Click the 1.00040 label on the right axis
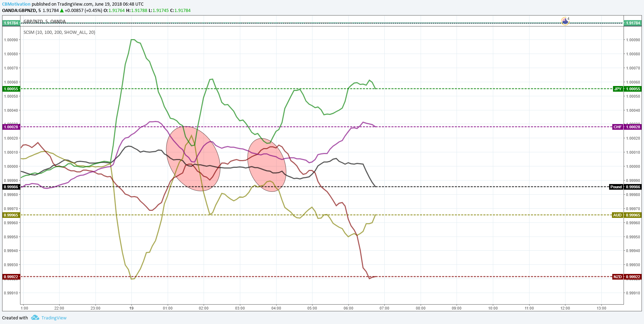 [x=633, y=110]
